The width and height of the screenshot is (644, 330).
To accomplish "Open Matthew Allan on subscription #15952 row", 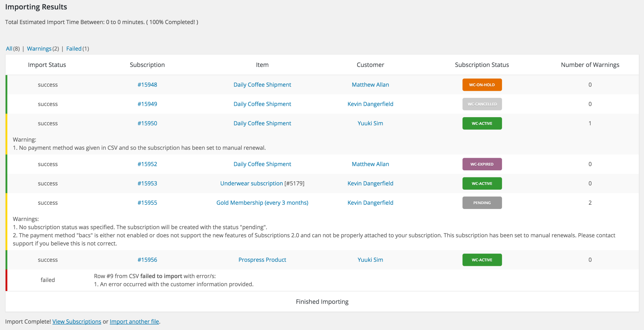I will click(370, 164).
